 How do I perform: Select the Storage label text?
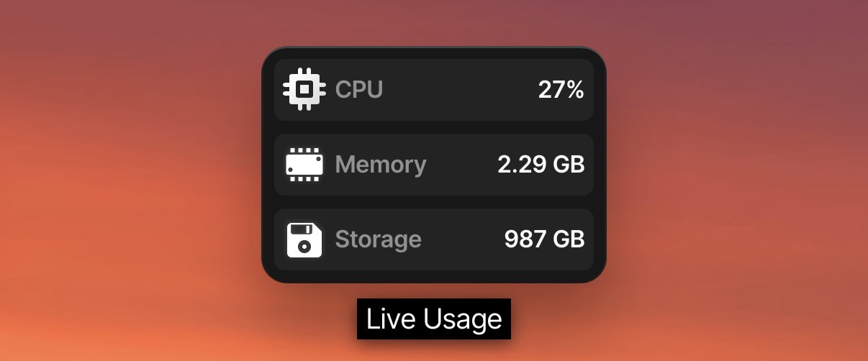point(379,239)
